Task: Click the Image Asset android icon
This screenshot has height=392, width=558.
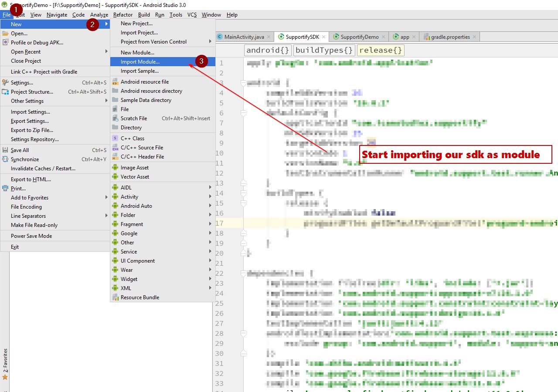Action: click(x=115, y=168)
